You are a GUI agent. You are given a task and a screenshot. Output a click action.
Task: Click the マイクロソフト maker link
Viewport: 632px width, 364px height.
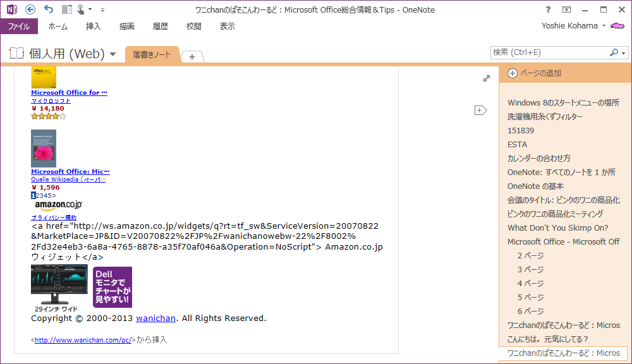click(x=51, y=100)
